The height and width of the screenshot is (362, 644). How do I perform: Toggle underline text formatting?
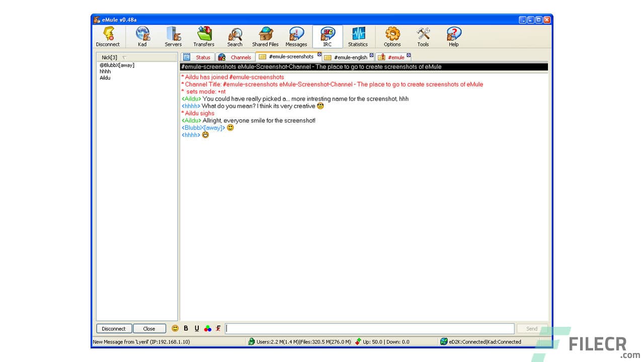[x=196, y=328]
